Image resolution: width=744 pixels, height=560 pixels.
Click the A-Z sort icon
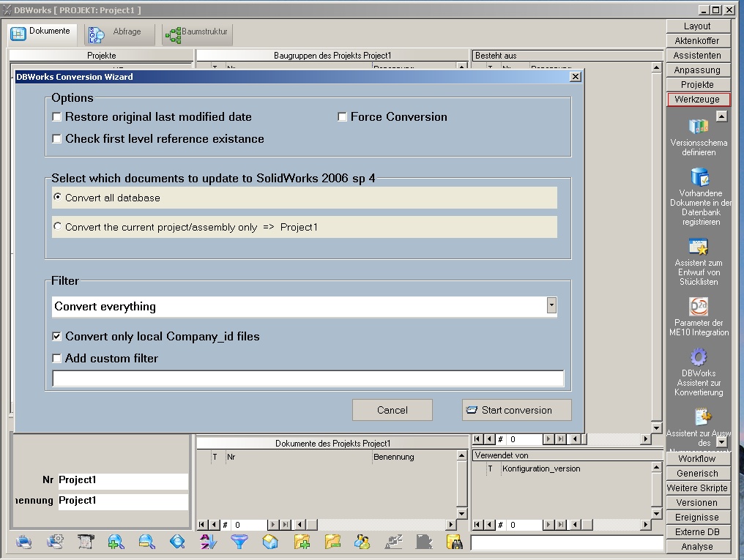tap(208, 542)
